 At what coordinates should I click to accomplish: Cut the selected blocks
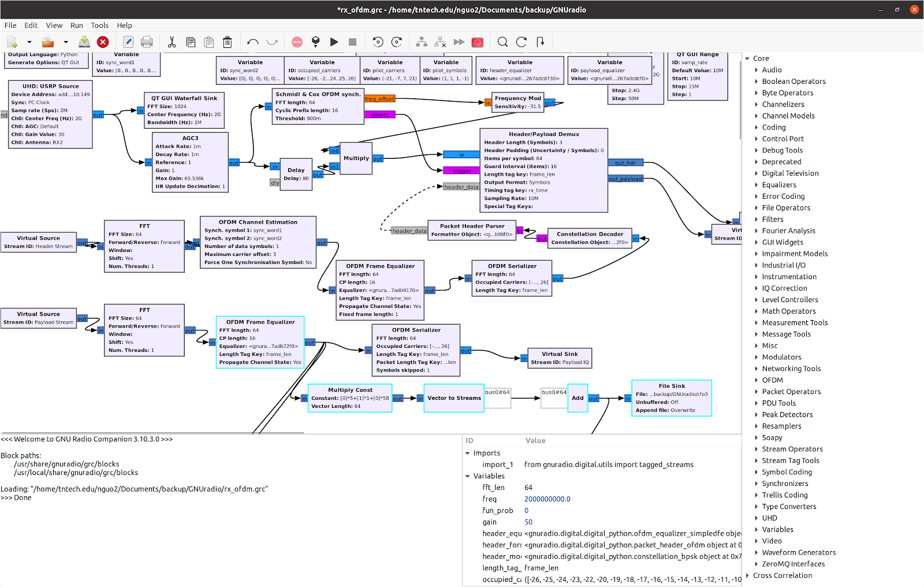172,42
